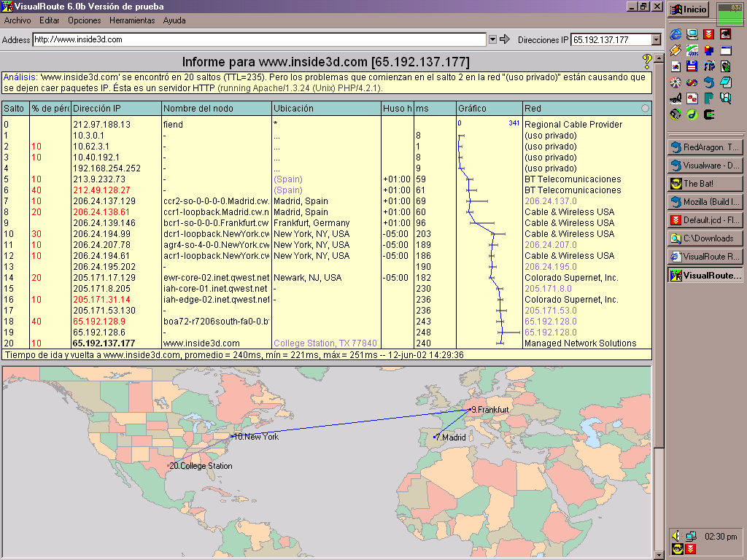Click the blue lizard Mozilla quick launch icon

pos(709,82)
